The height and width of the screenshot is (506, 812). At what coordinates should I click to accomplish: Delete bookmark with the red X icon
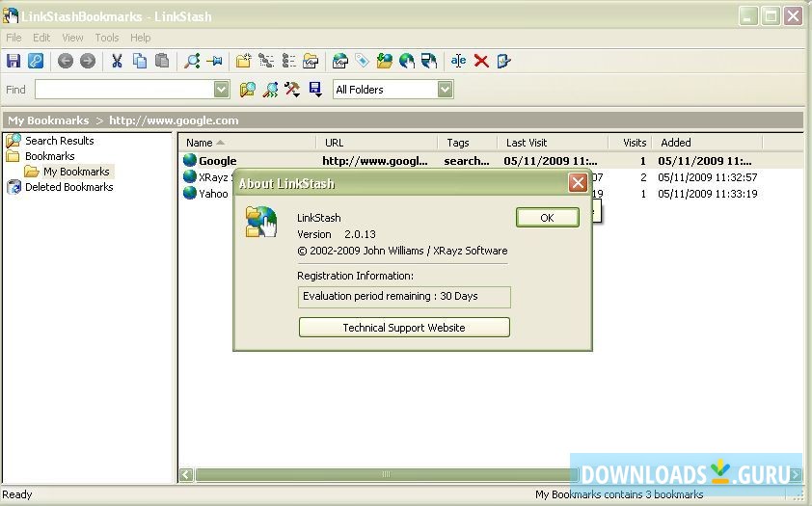481,61
